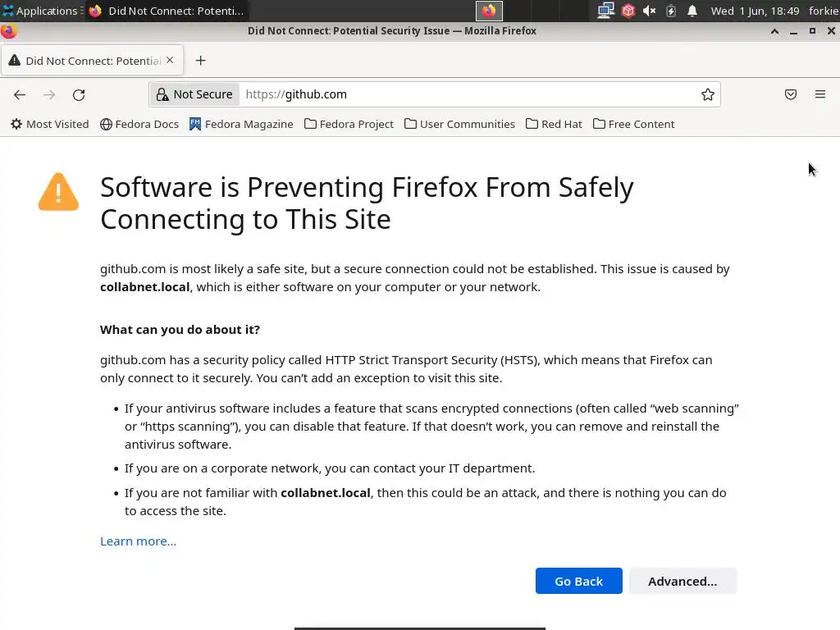
Task: Click the Advanced… button
Action: (x=682, y=581)
